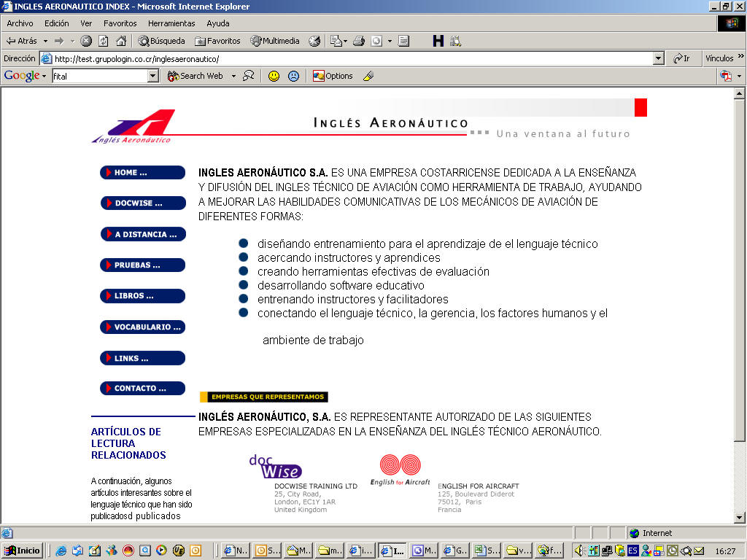Click the LINKS navigation button

142,358
